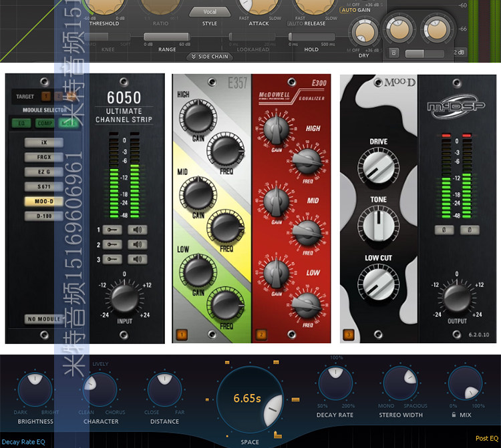
Task: Click the HOLD slider
Action: [x=311, y=37]
